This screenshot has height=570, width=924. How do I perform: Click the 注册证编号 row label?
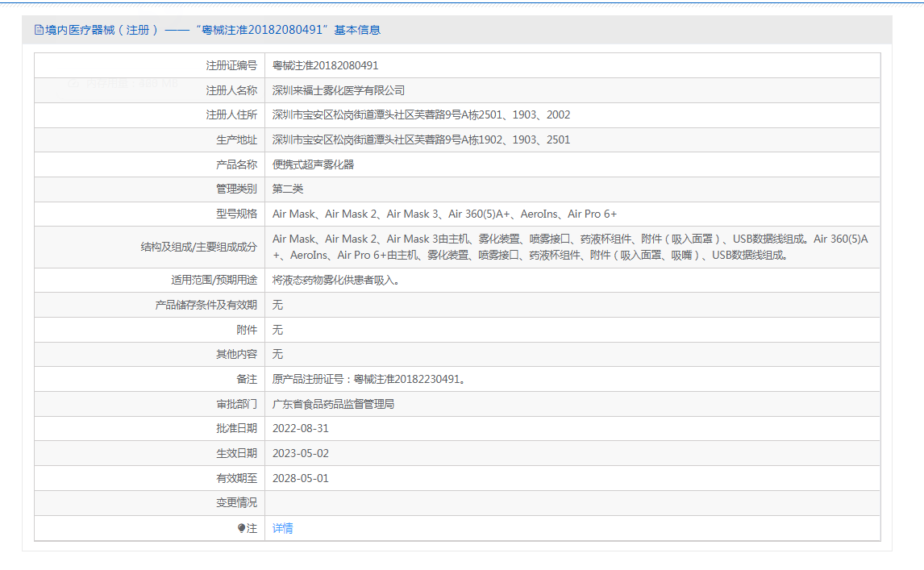231,65
